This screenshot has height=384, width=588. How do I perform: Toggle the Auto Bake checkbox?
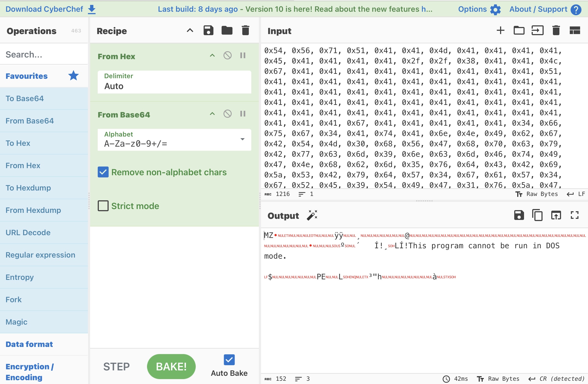click(229, 360)
